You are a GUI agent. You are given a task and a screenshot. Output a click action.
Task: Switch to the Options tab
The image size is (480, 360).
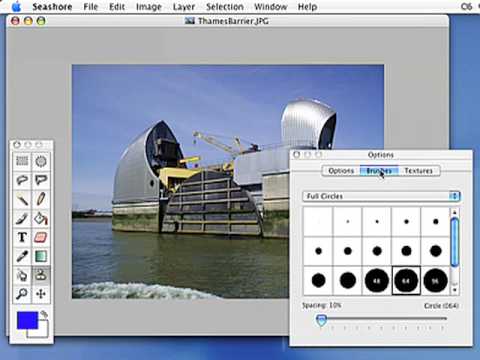click(x=341, y=171)
